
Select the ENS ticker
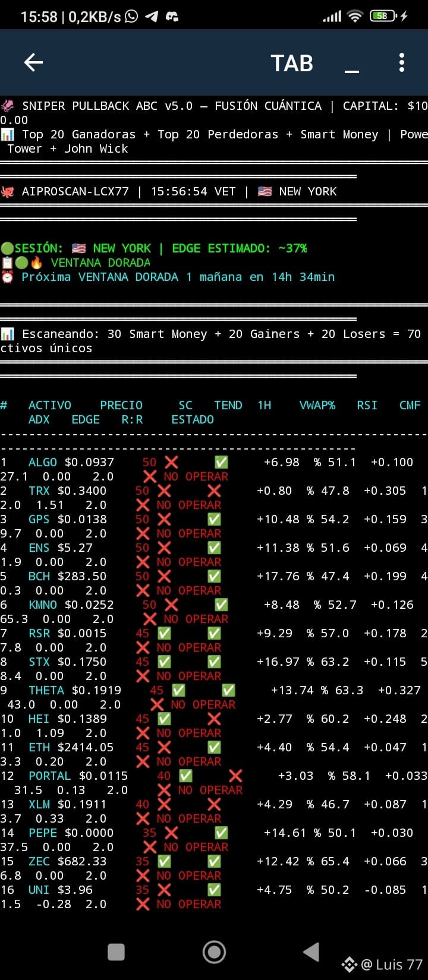(x=39, y=548)
